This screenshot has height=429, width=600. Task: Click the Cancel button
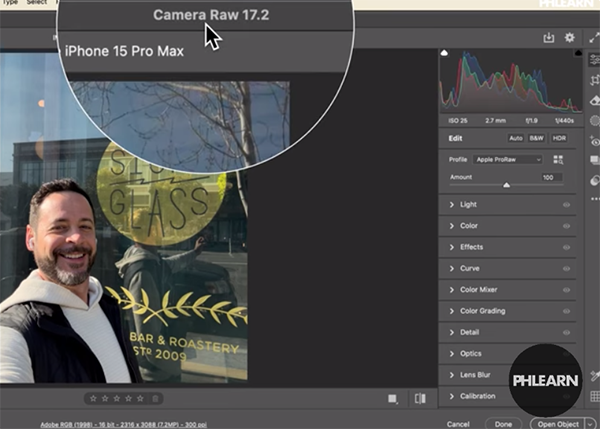458,424
